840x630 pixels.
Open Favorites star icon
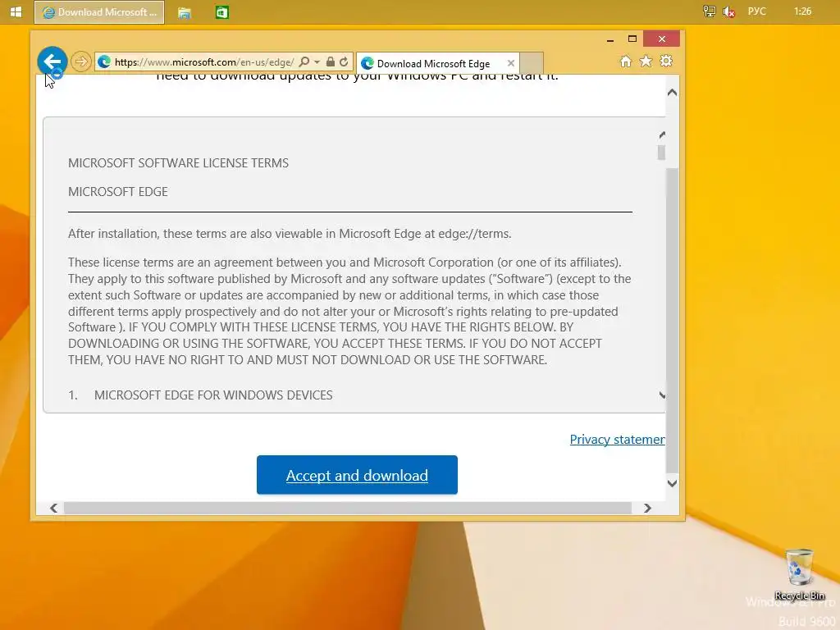click(646, 61)
